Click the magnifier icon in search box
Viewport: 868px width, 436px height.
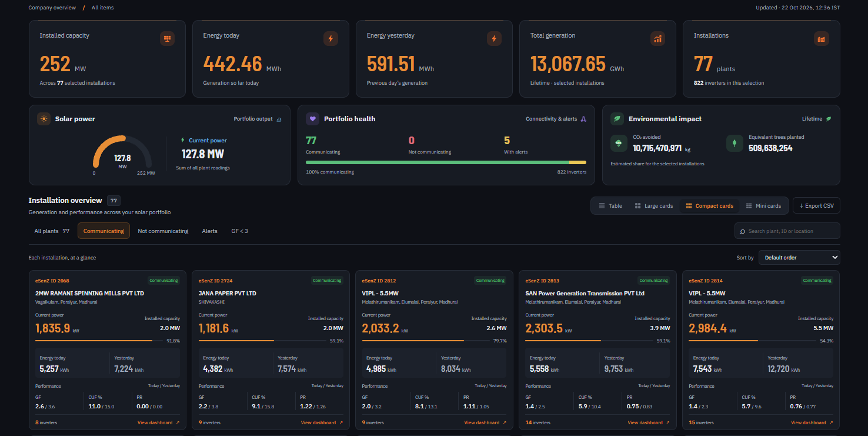tap(743, 231)
